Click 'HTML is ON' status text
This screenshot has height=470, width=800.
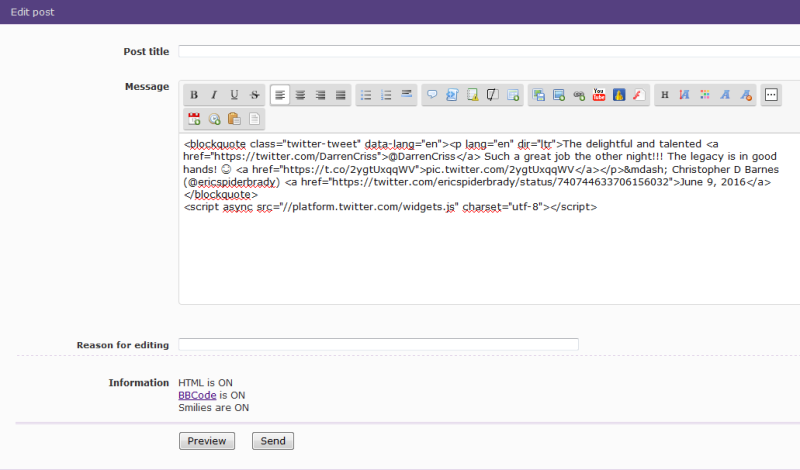pyautogui.click(x=205, y=383)
